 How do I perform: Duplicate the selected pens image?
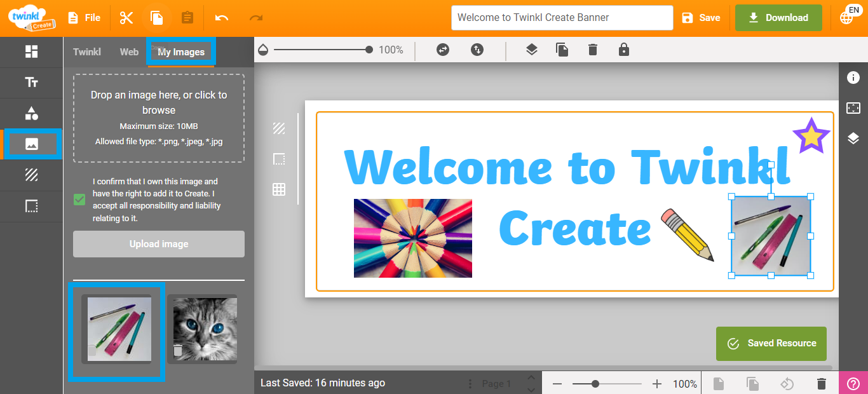point(562,49)
